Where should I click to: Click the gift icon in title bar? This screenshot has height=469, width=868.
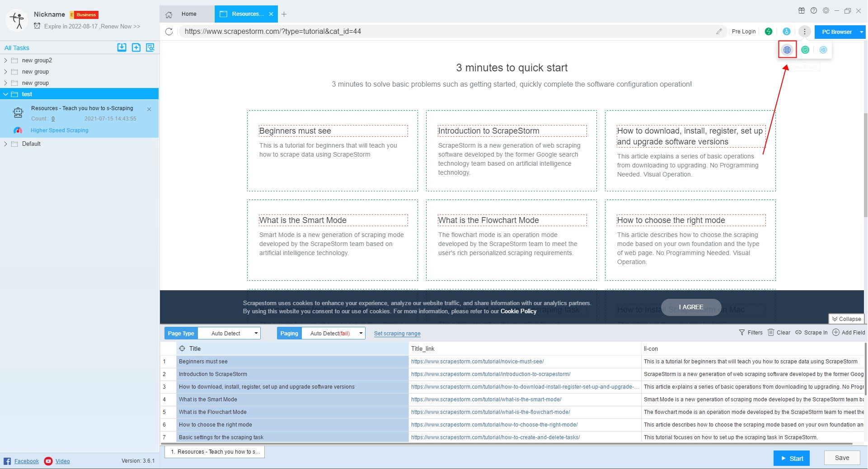pos(801,11)
